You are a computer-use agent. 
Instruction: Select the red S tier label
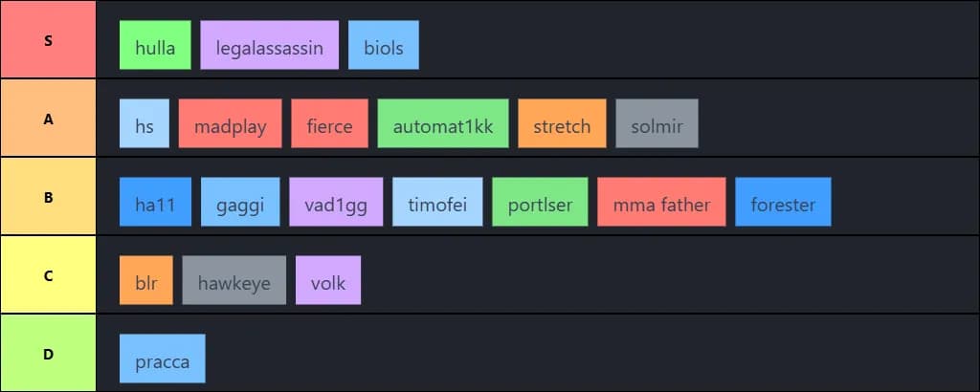click(x=48, y=40)
